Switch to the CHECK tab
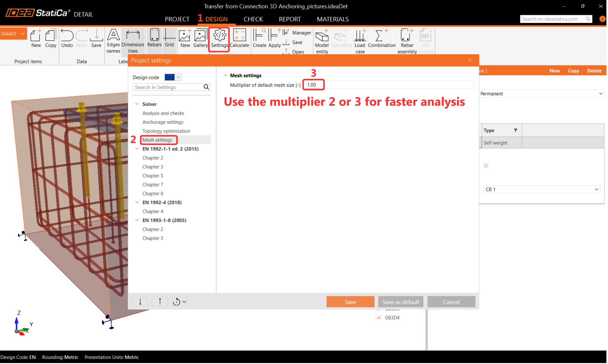Viewport: 608px width, 364px height. [x=254, y=19]
